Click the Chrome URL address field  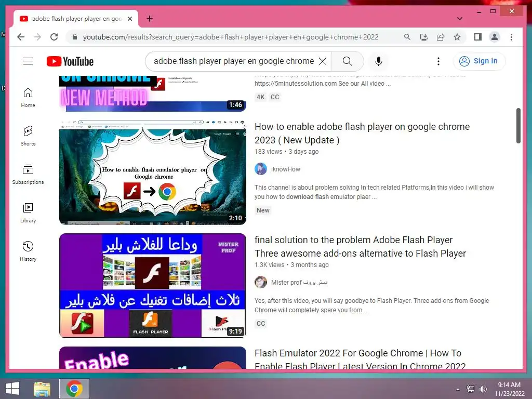click(231, 37)
